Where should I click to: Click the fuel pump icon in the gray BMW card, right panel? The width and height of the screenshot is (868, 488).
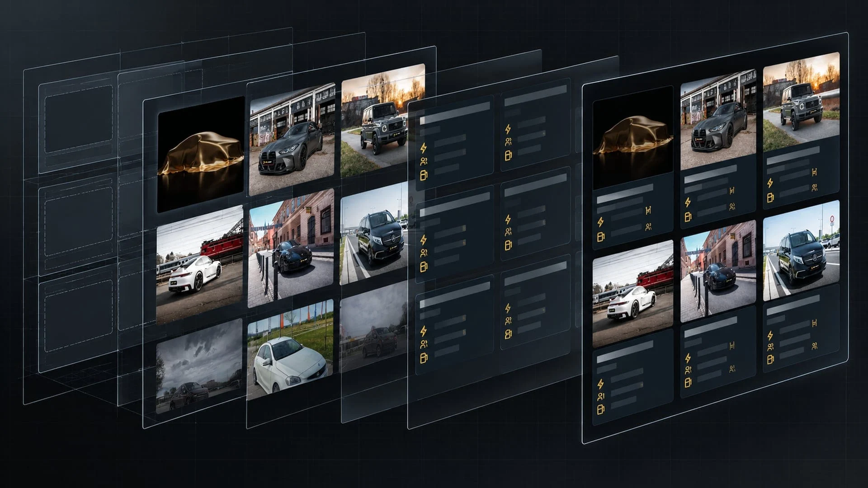(x=688, y=217)
